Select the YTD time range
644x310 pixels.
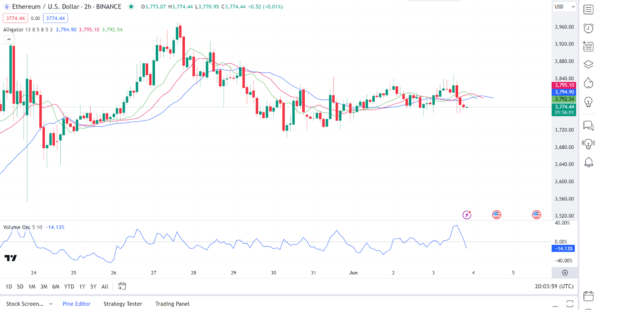69,287
